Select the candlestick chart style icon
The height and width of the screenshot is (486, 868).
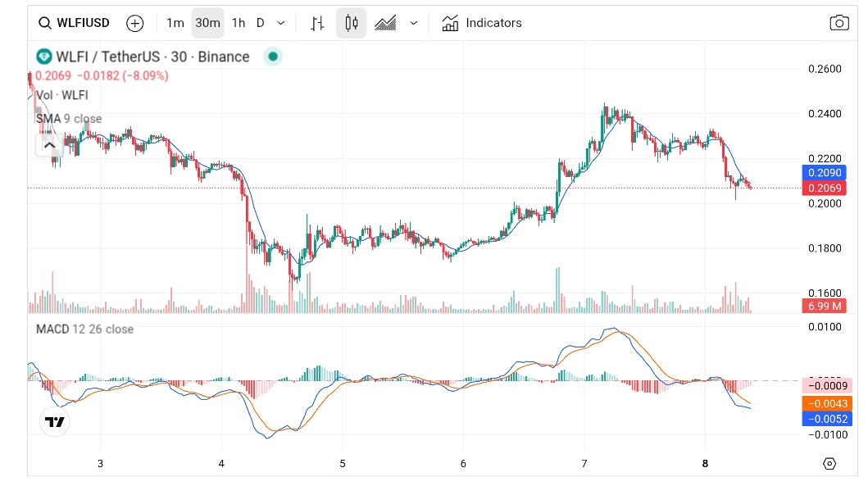click(x=352, y=23)
